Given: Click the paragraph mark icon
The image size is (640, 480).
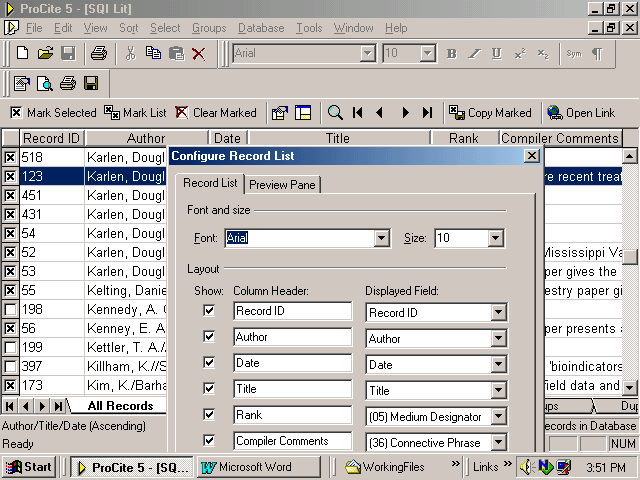Looking at the screenshot, I should [597, 53].
